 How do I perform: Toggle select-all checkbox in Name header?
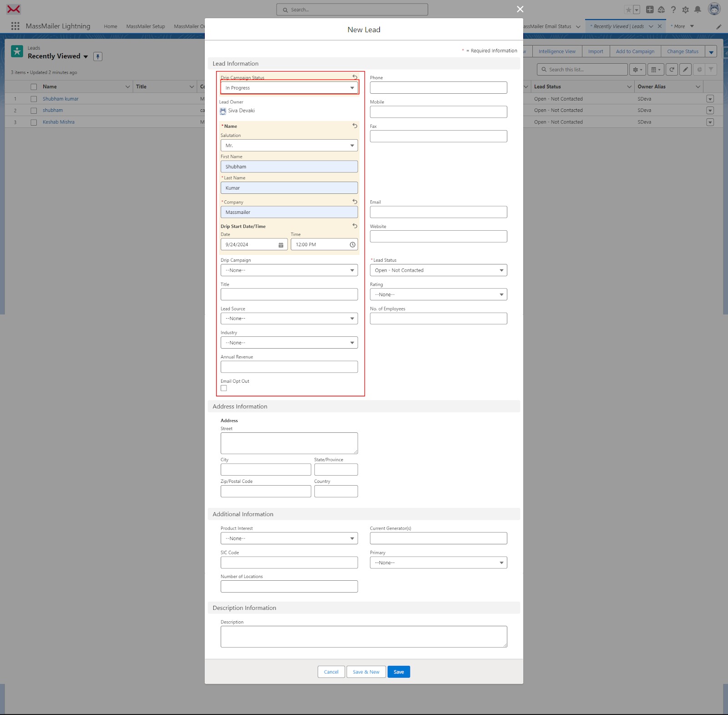click(x=34, y=87)
